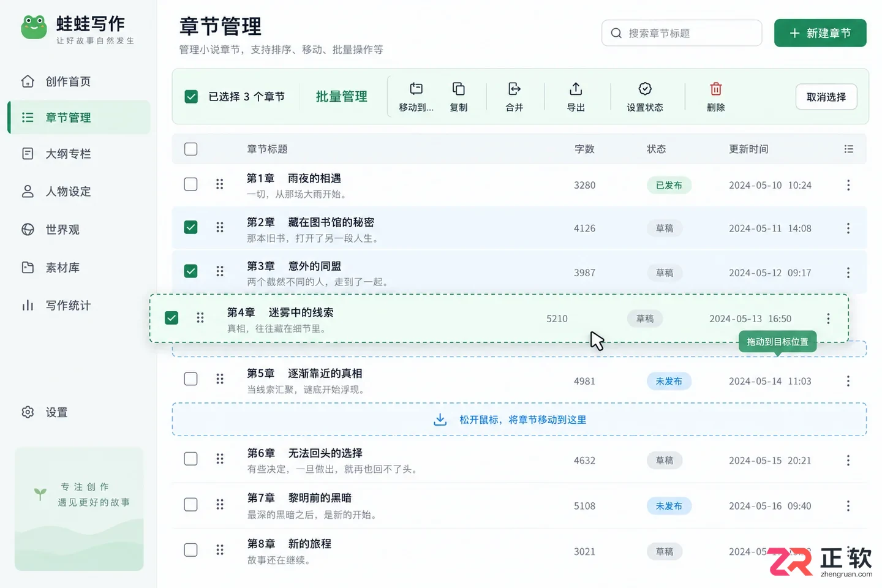This screenshot has height=588, width=882.
Task: Open more options for 第1章 雨夜的相遇
Action: click(x=848, y=185)
